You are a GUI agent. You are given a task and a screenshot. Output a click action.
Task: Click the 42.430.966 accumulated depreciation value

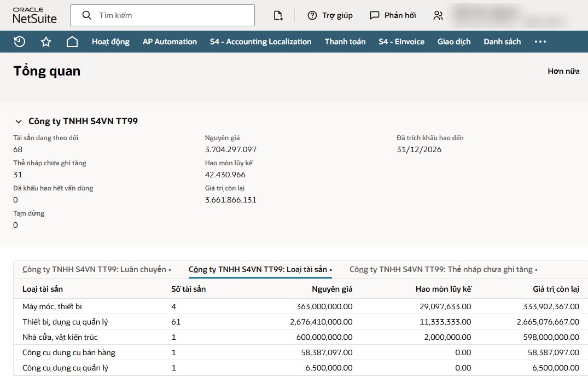225,175
